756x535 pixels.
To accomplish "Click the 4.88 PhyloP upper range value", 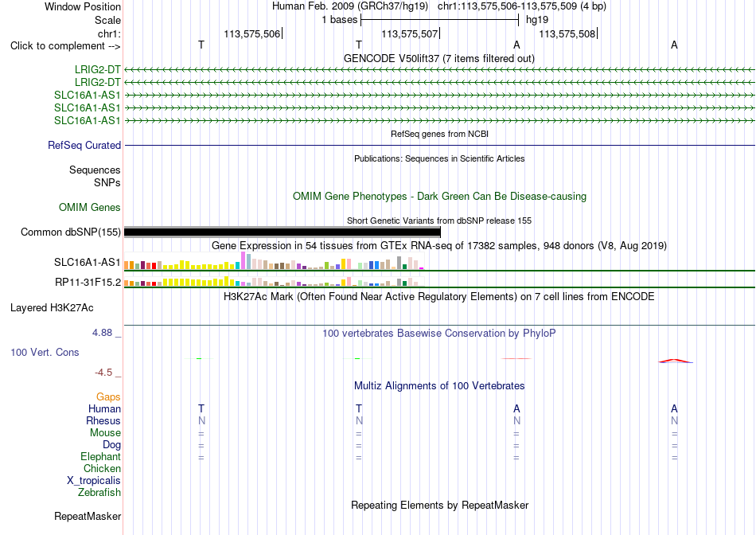I will 102,333.
